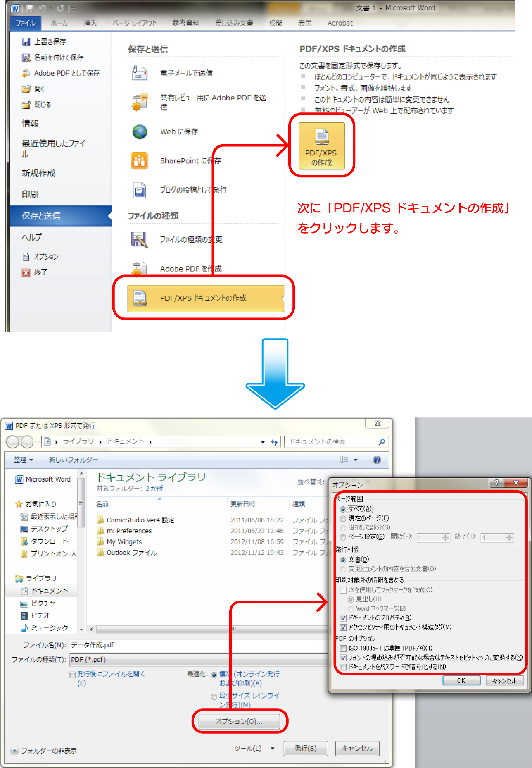Screen dimensions: 532x768
Task: Choose Web に保存 globe icon
Action: 140,132
